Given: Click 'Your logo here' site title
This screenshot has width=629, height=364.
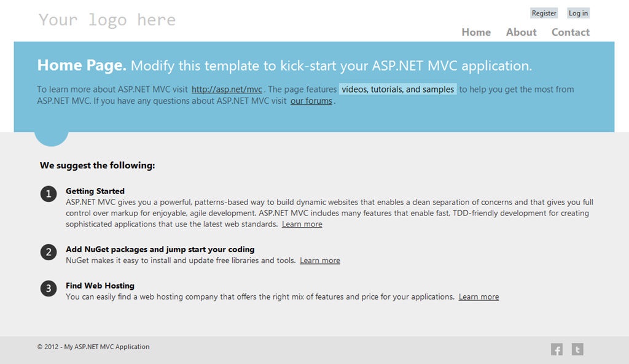Looking at the screenshot, I should pyautogui.click(x=107, y=20).
